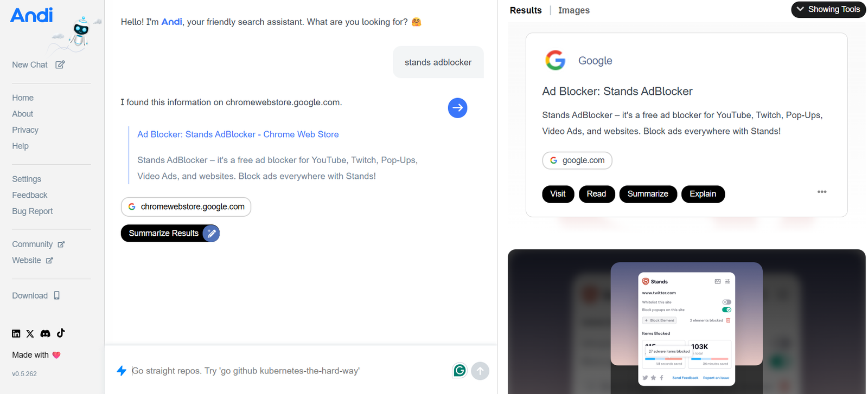Screen dimensions: 868x394
Task: Focus the search input field
Action: click(288, 371)
